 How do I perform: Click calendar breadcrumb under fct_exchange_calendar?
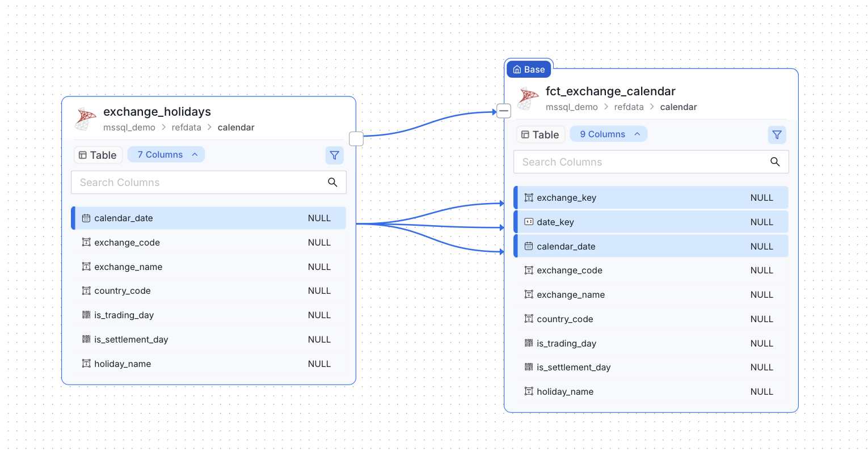[x=679, y=107]
